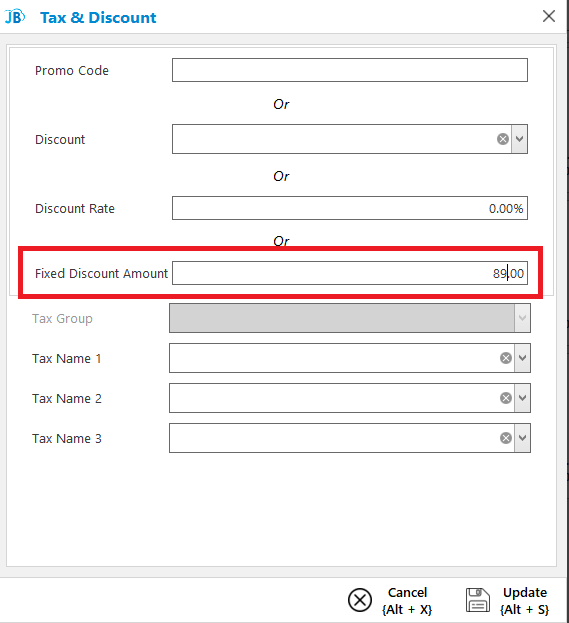Screen dimensions: 569x623
Task: Expand the Tax Name 2 dropdown
Action: point(523,398)
